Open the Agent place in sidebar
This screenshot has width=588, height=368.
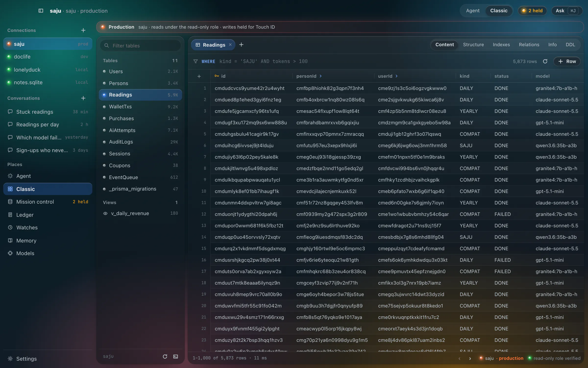[x=48, y=176]
